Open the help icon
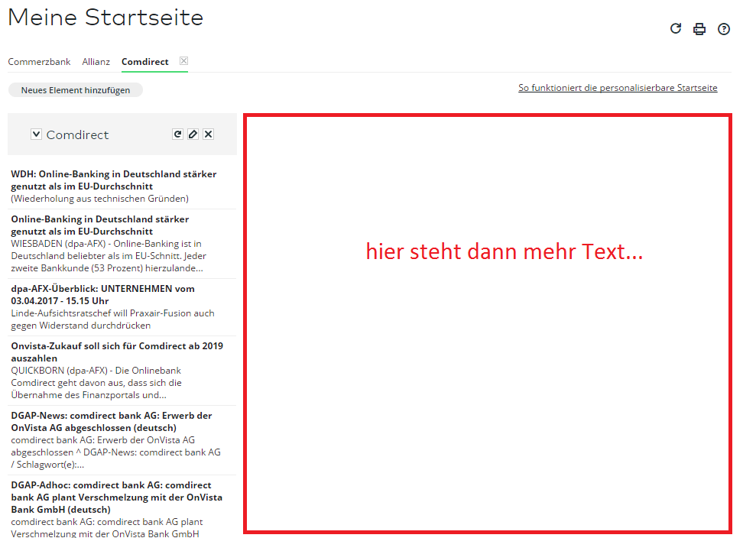 tap(724, 28)
